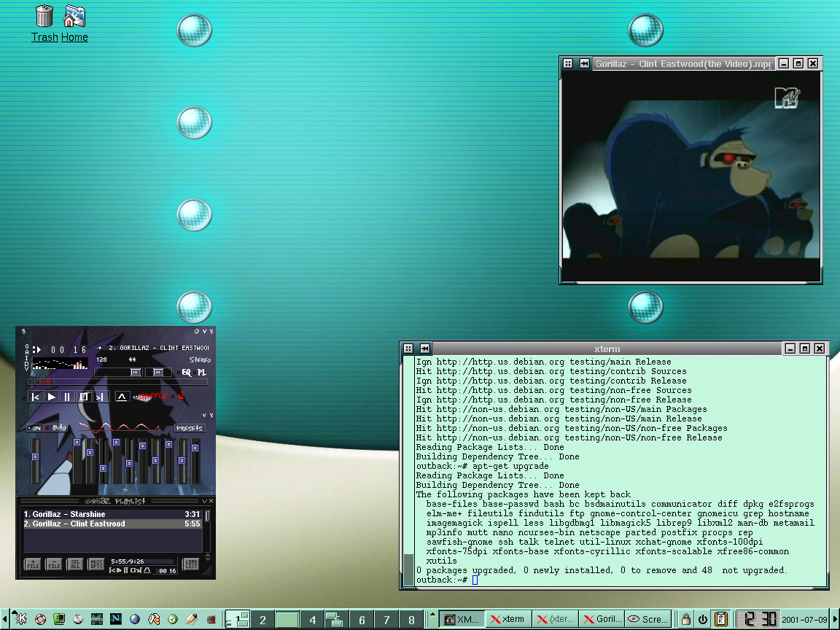This screenshot has width=840, height=630.
Task: Toggle repeat mode in XMMS
Action: click(179, 397)
